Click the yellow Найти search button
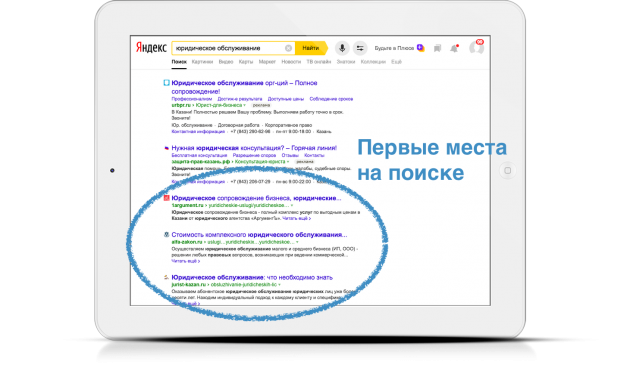 pos(311,48)
